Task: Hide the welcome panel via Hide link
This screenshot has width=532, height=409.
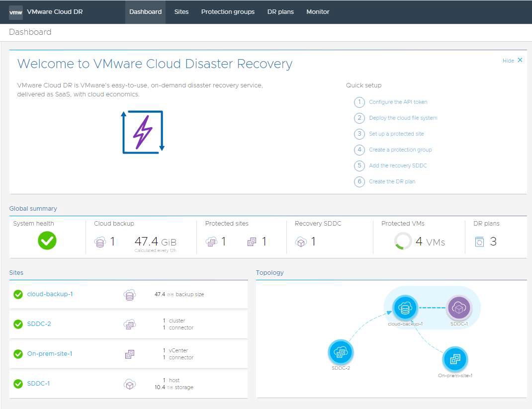Action: point(508,61)
